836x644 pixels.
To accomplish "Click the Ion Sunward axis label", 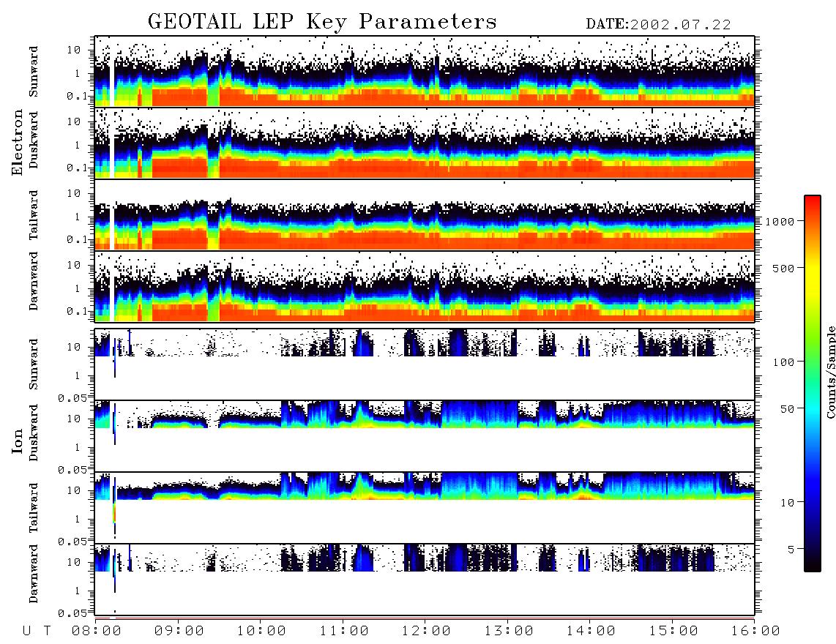I will click(x=34, y=364).
